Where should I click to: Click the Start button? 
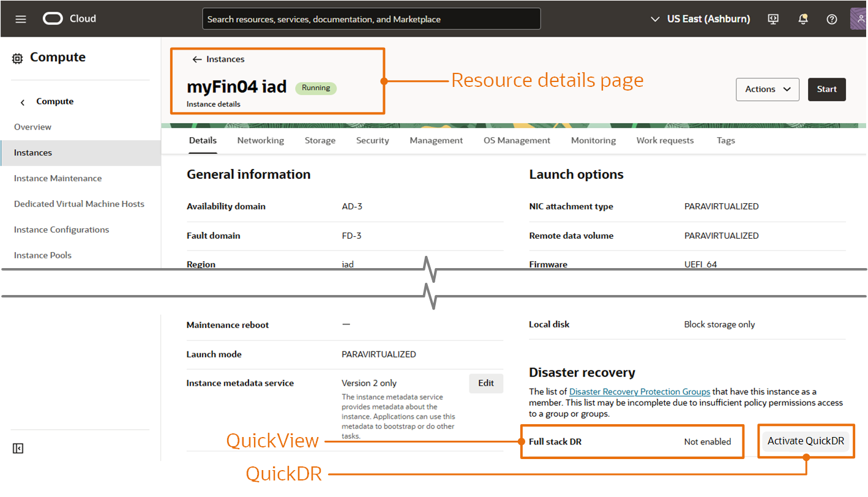826,89
